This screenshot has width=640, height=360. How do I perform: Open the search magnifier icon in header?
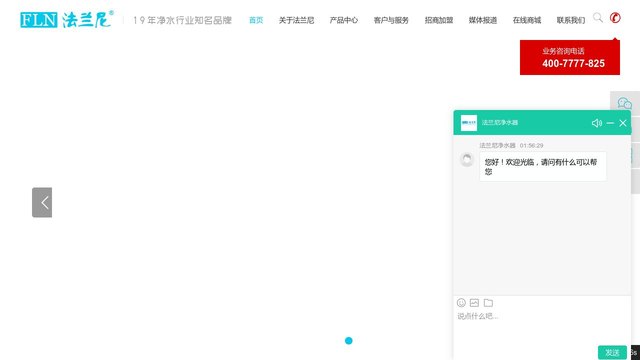click(x=598, y=18)
